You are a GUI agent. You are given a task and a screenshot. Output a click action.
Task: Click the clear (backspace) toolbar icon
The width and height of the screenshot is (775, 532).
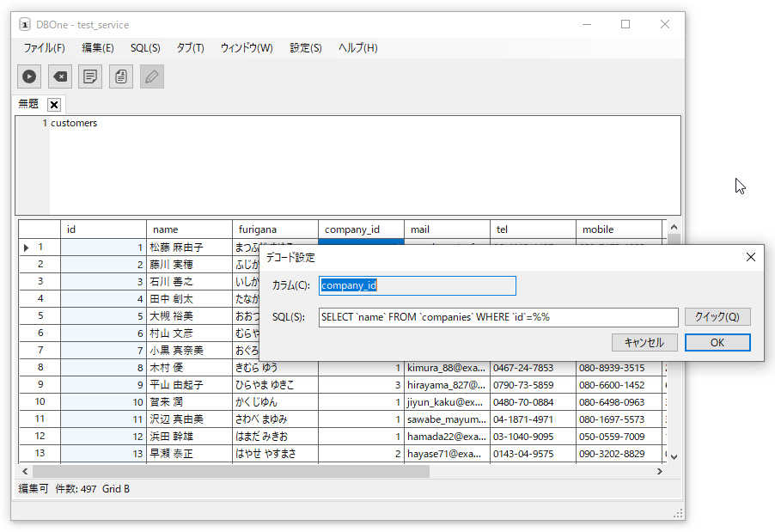click(59, 76)
